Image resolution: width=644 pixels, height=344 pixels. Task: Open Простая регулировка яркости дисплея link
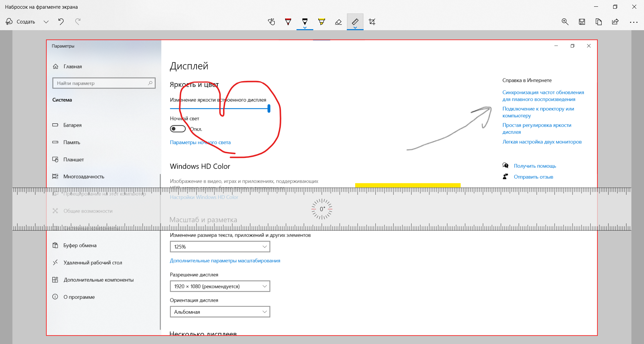click(x=537, y=128)
